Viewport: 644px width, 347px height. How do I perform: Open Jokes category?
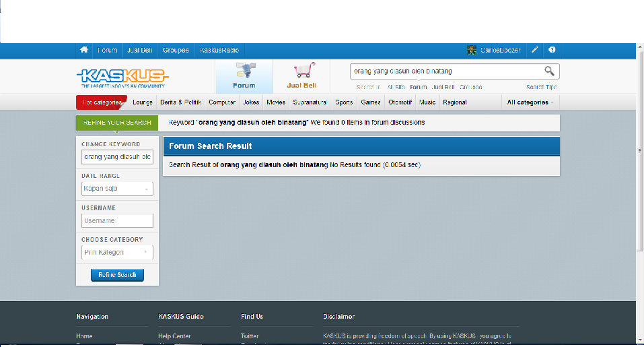[x=251, y=102]
